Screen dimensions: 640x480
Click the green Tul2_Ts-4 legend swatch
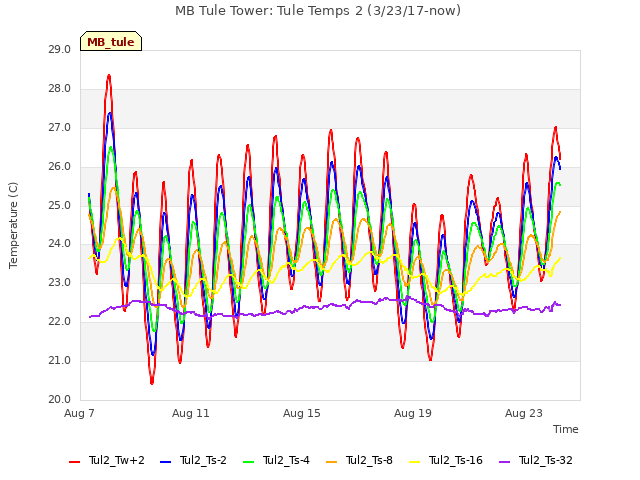tap(249, 462)
